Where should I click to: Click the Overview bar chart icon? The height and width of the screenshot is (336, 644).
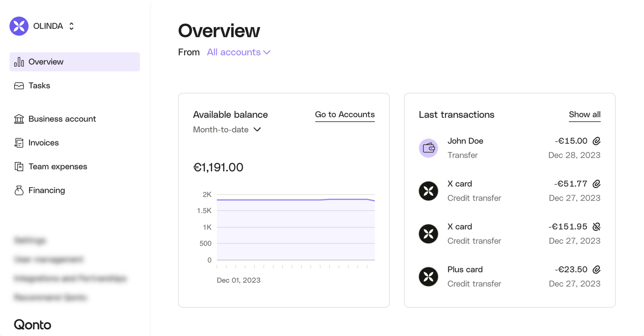(x=19, y=62)
